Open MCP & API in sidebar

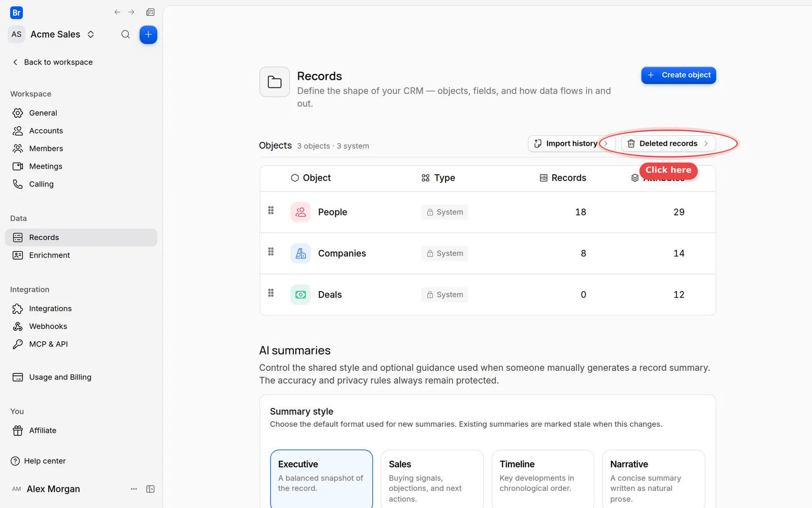click(81, 344)
